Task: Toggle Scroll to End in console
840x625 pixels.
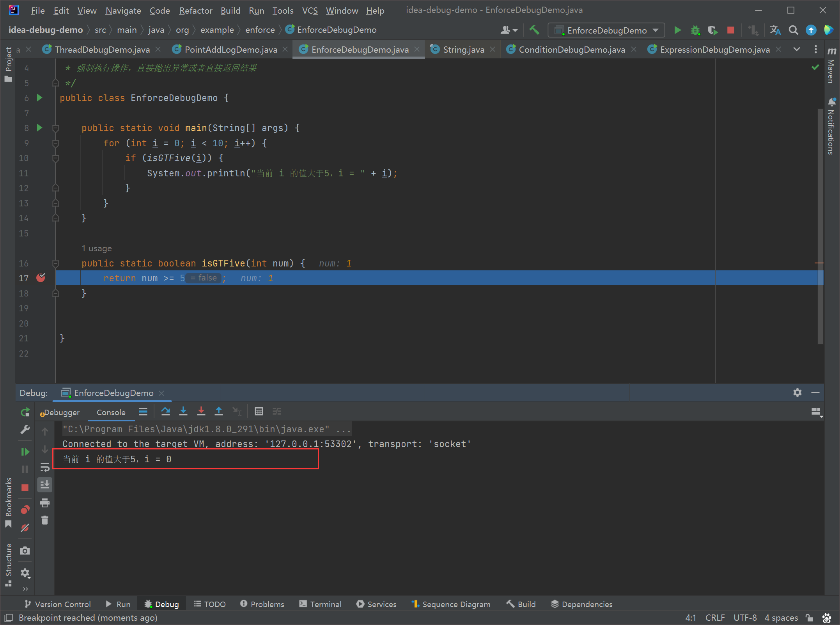Action: (45, 485)
